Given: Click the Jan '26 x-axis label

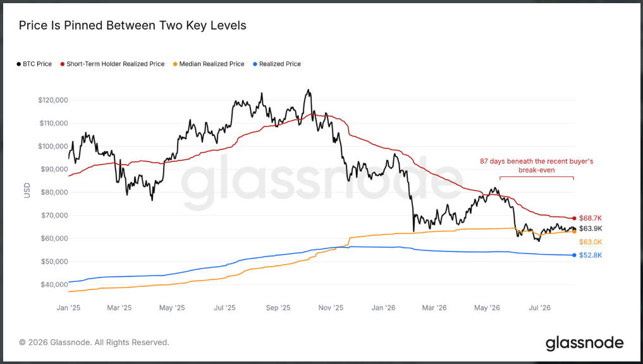Looking at the screenshot, I should [383, 308].
